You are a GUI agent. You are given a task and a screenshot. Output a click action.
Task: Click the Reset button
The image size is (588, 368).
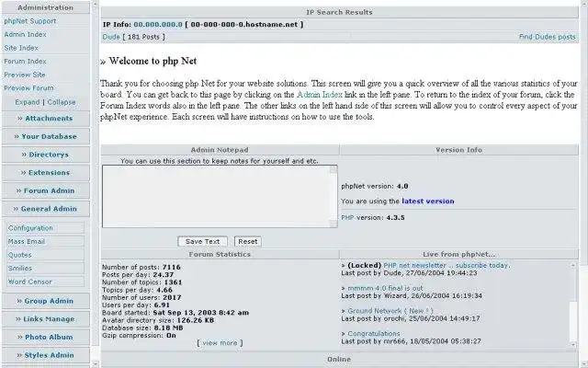(x=248, y=241)
